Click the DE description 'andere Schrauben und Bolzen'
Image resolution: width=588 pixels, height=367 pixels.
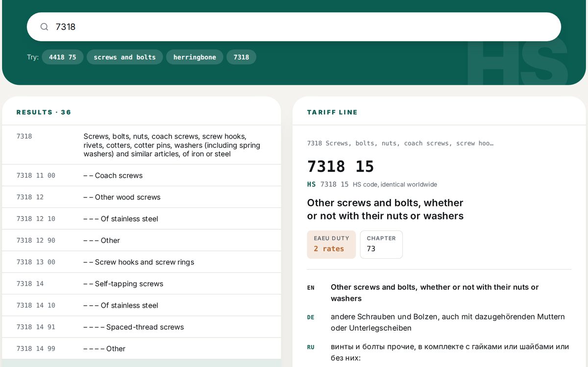[x=448, y=322]
